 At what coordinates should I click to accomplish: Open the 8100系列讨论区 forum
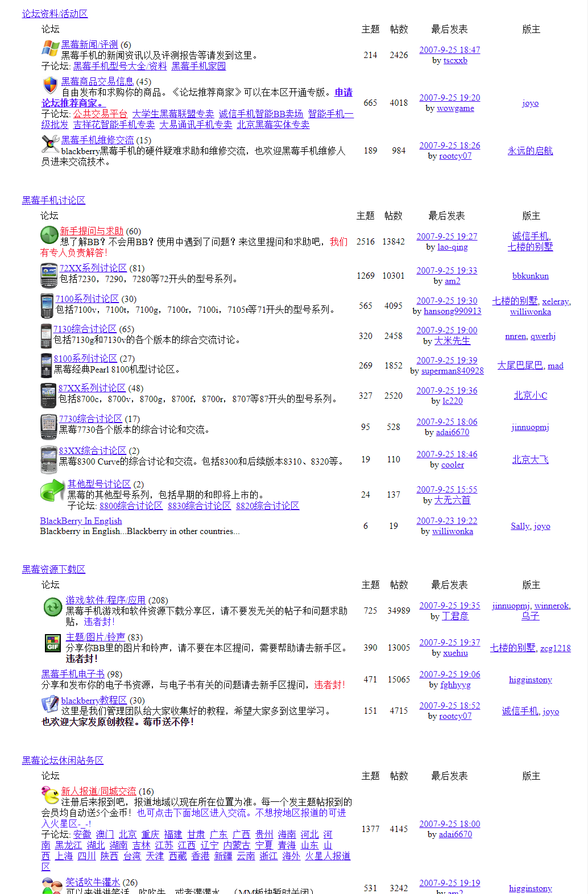(x=85, y=358)
